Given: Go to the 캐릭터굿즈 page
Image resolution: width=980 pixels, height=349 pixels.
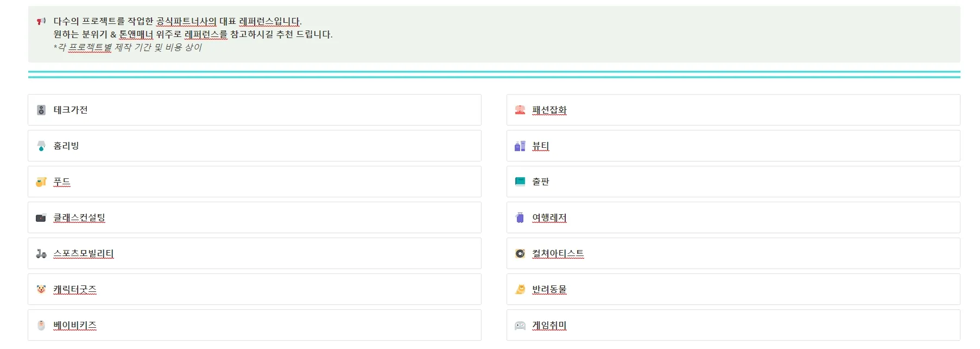Looking at the screenshot, I should click(75, 289).
